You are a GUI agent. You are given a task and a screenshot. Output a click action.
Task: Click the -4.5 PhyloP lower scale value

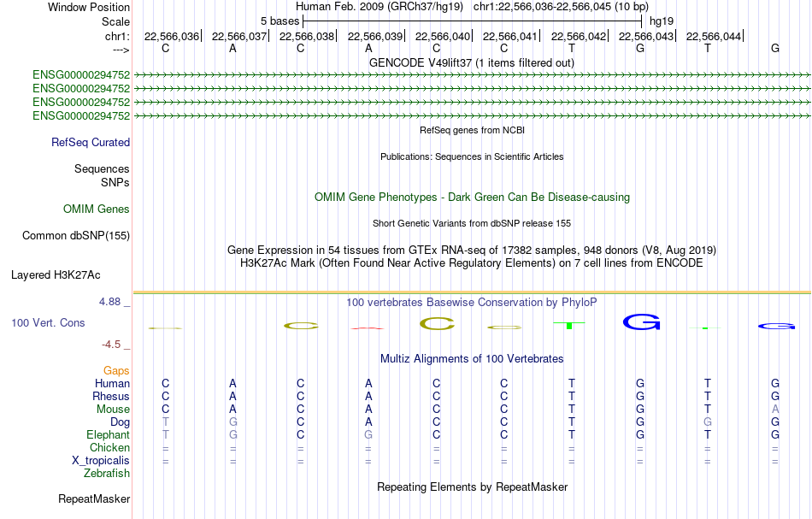(x=111, y=345)
